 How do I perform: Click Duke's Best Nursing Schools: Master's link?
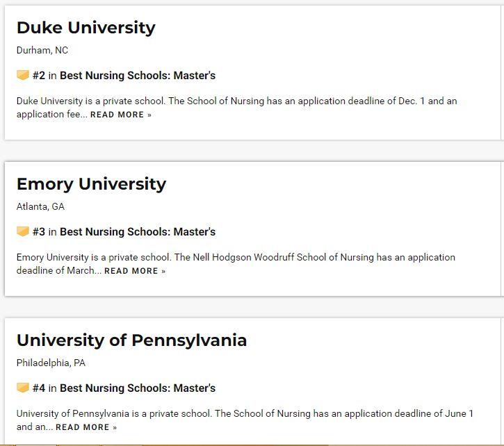click(x=138, y=76)
